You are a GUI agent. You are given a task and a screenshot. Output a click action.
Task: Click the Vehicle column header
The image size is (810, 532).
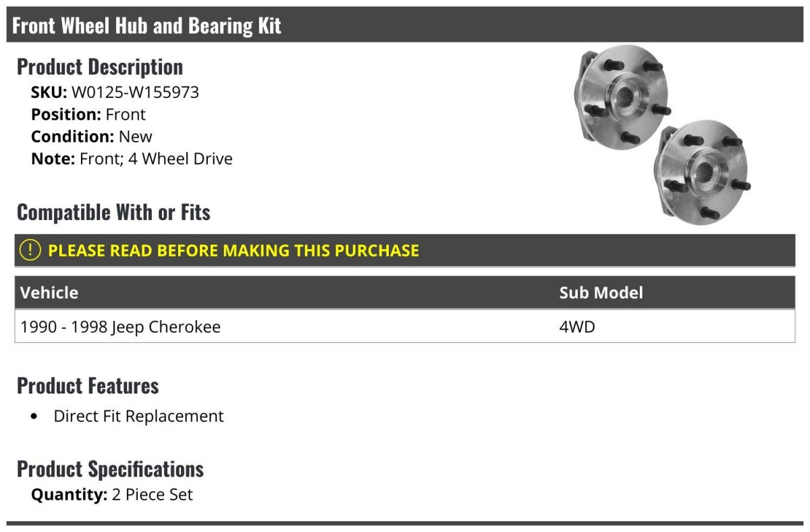[49, 292]
